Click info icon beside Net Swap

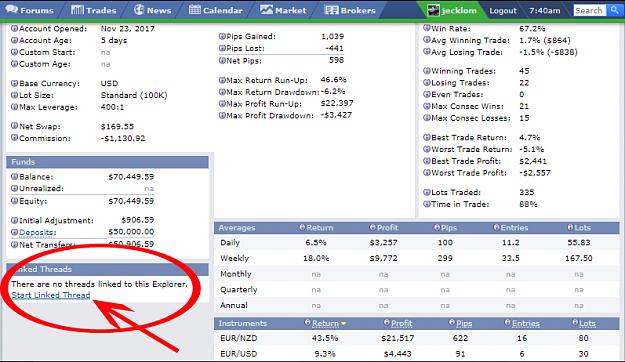pyautogui.click(x=14, y=126)
